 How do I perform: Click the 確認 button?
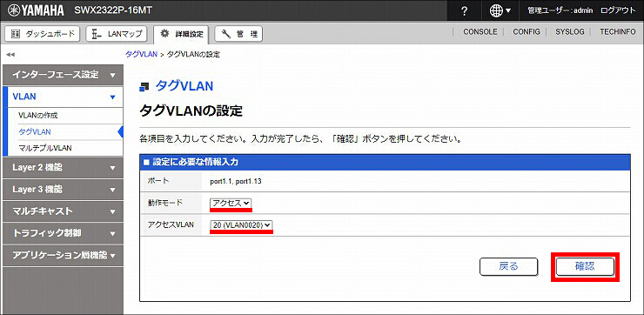click(x=585, y=266)
